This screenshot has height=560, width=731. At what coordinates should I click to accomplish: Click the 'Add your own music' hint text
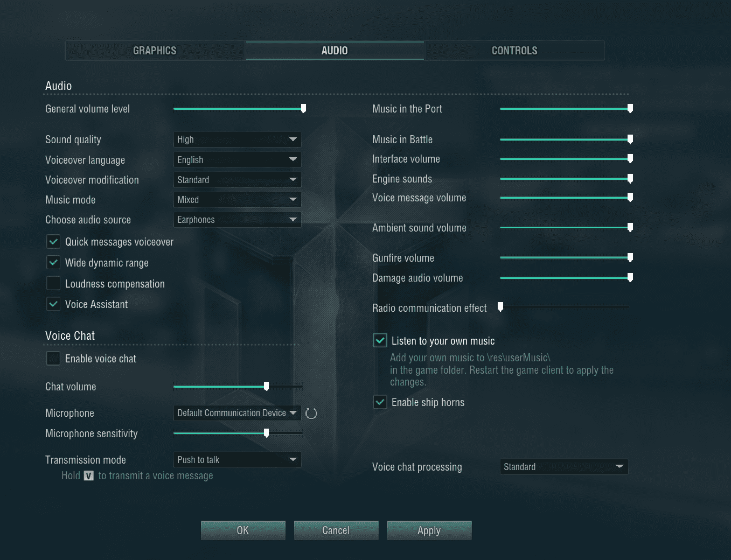pyautogui.click(x=502, y=370)
